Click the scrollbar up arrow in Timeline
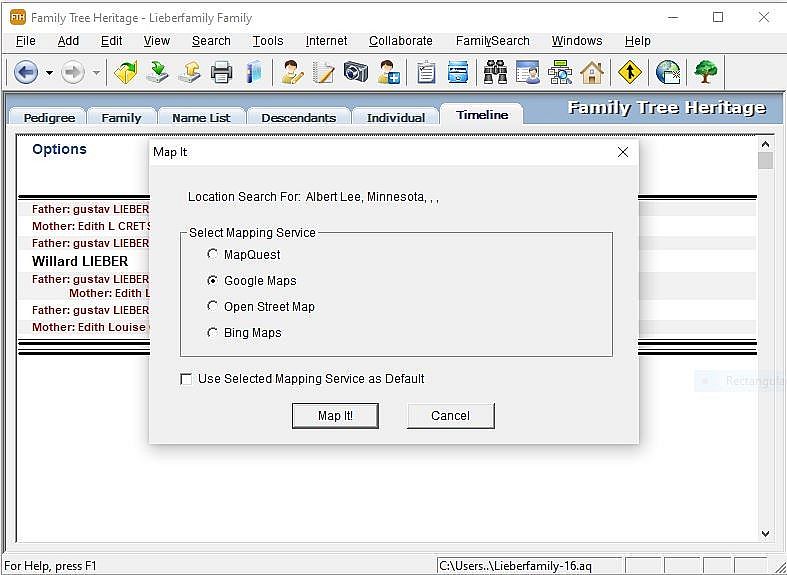787x575 pixels. tap(765, 145)
